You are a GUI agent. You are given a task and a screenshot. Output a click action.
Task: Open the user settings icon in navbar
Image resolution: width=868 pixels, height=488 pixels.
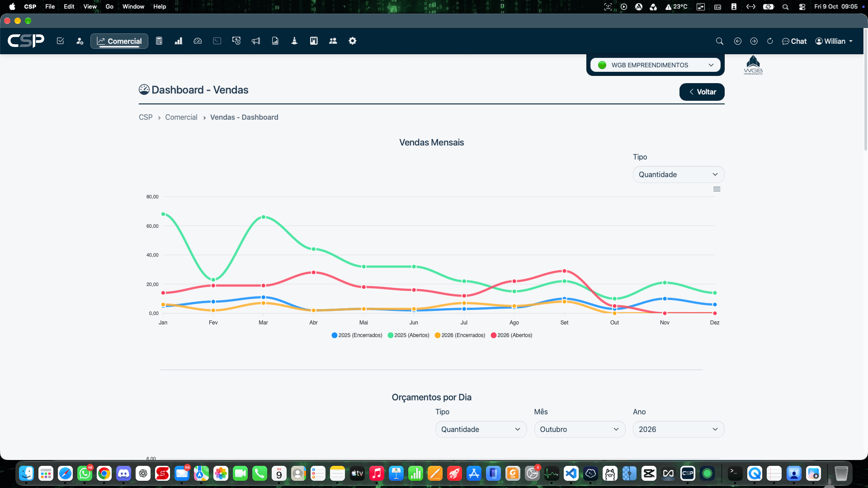[80, 41]
